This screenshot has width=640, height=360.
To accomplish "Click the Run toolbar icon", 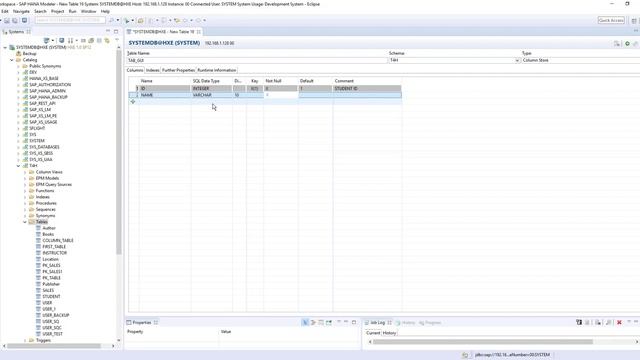I will pos(127,20).
